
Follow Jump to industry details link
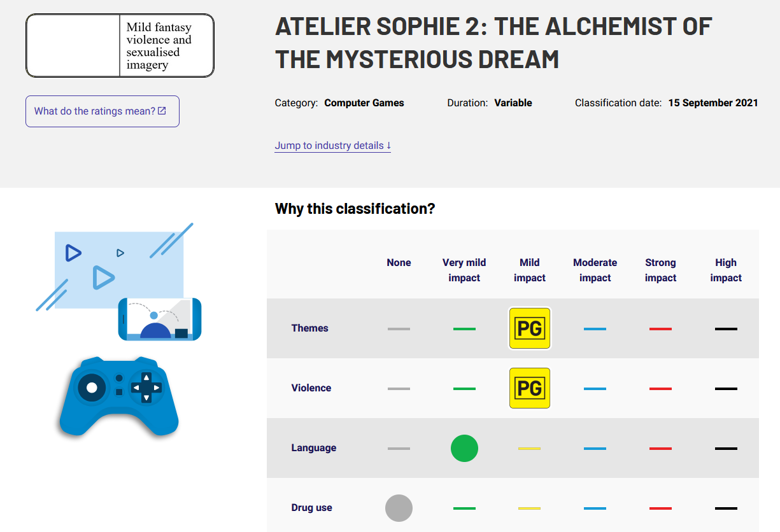pyautogui.click(x=332, y=146)
